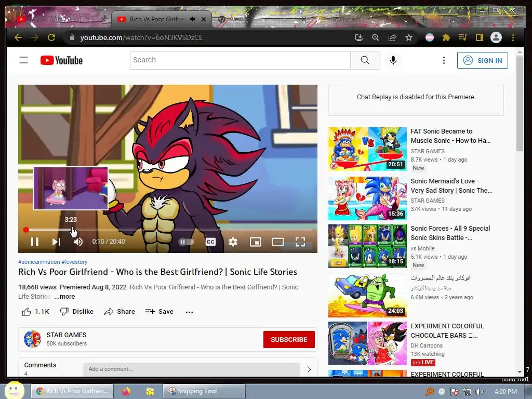Click Add a comment field
The width and height of the screenshot is (532, 399).
tap(191, 369)
